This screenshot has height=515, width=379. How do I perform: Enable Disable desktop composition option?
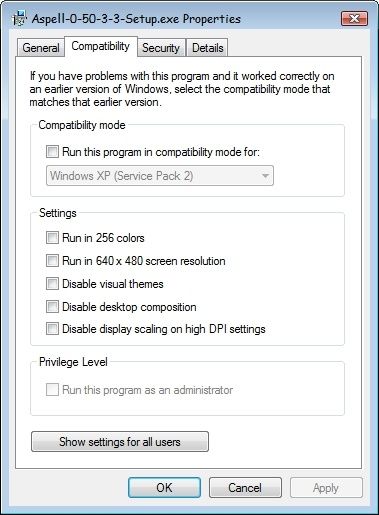52,306
